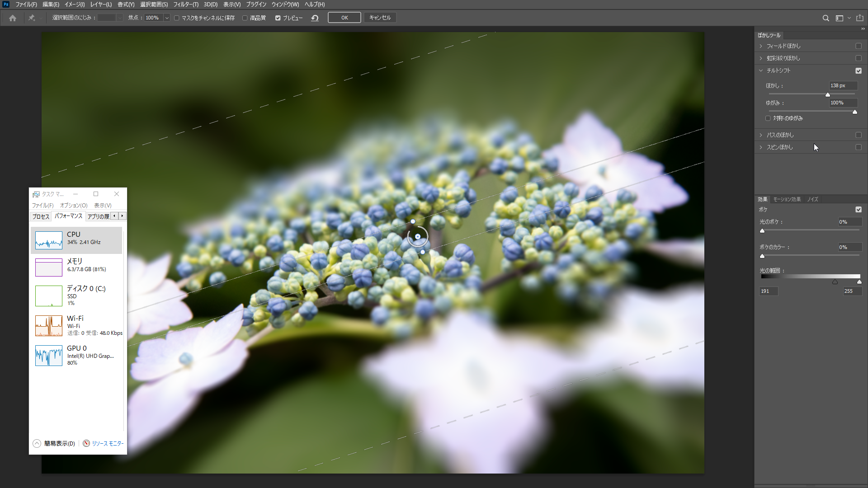The height and width of the screenshot is (488, 868).
Task: Enable the Field Blur checkbox
Action: (858, 46)
